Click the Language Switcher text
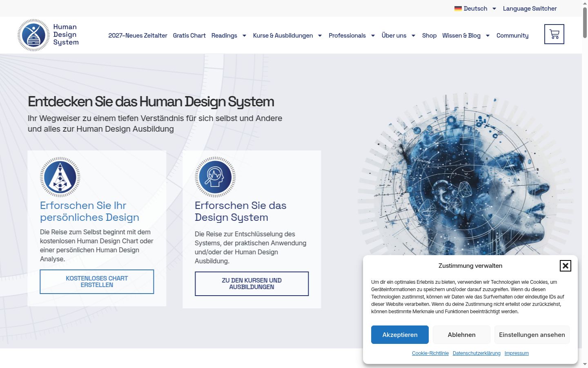 point(530,9)
